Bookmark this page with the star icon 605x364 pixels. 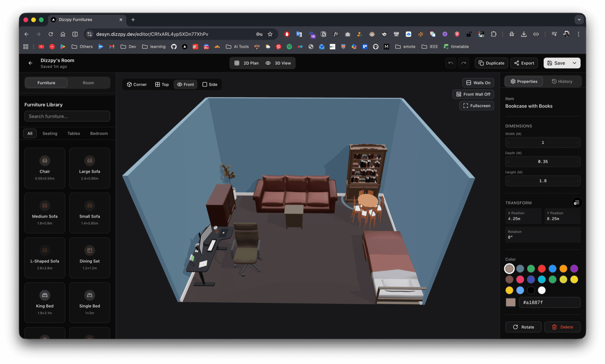(270, 34)
